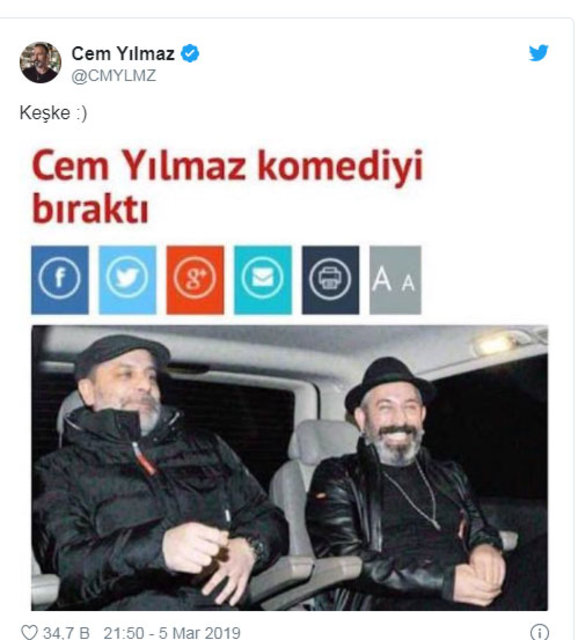
Task: Open the 21:50 - 5 Mar 2019 timestamp
Action: tap(172, 633)
